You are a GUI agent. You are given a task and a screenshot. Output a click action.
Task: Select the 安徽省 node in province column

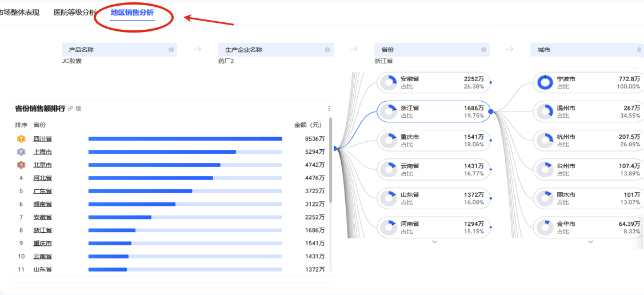coord(433,82)
